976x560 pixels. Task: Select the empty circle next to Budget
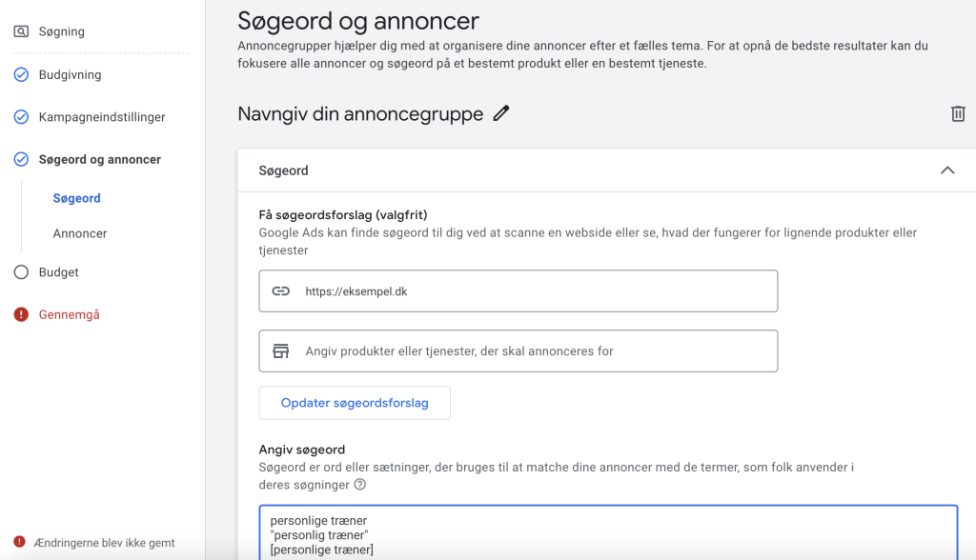pyautogui.click(x=21, y=271)
